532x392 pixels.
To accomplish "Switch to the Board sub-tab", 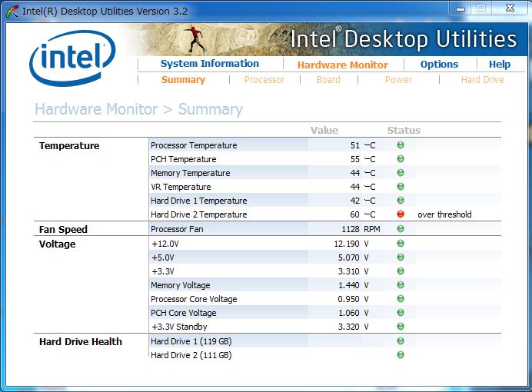I will click(x=328, y=80).
